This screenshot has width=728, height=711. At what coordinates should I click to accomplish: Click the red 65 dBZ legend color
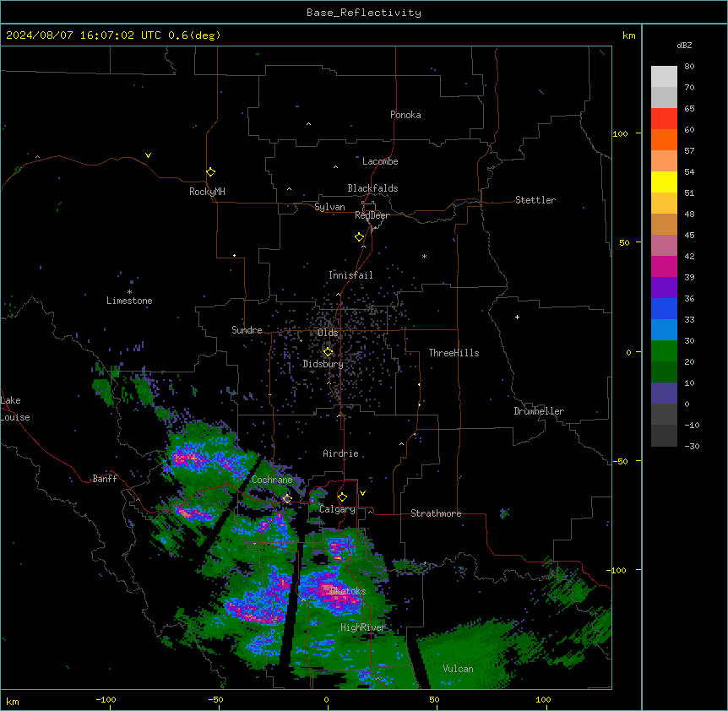point(664,118)
